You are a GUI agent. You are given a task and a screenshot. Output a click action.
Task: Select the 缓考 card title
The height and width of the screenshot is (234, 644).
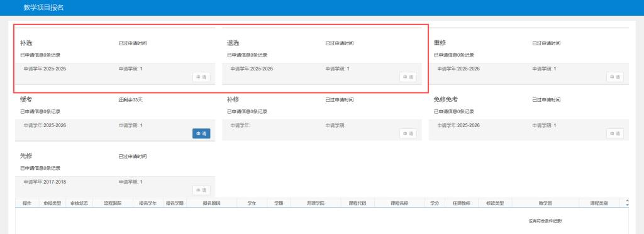26,99
